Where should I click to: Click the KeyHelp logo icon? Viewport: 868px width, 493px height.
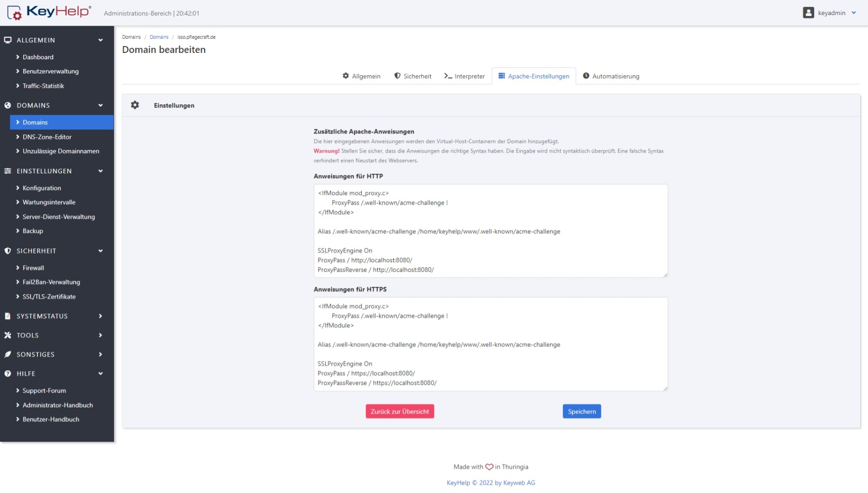point(14,13)
